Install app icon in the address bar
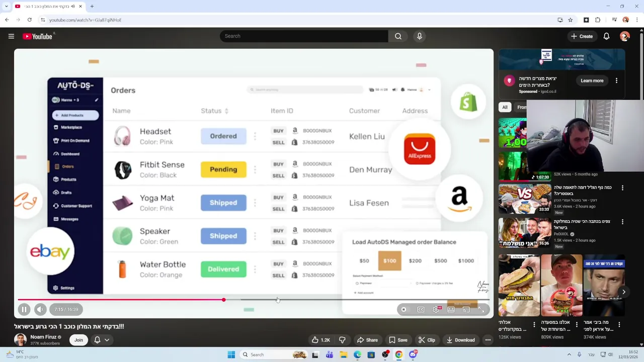Viewport: 644px width, 362px height. pyautogui.click(x=560, y=20)
